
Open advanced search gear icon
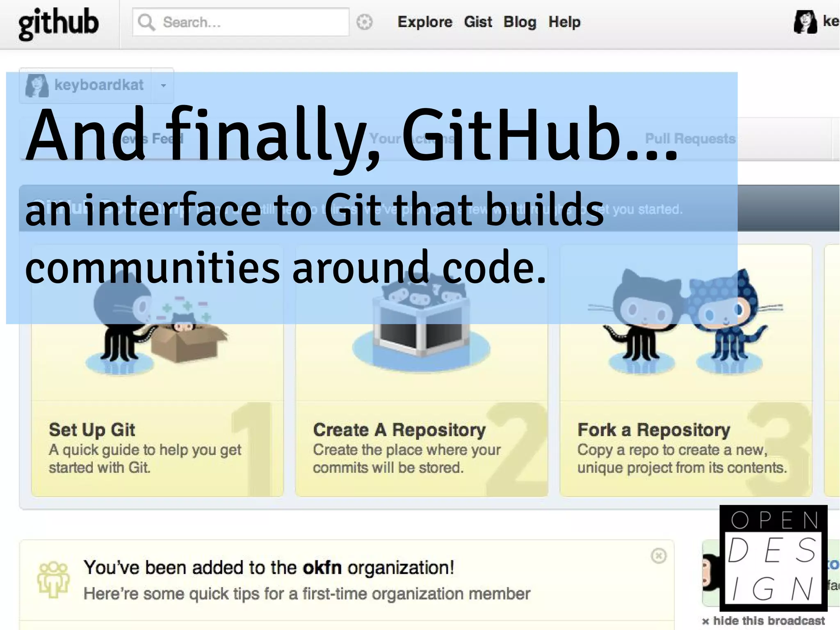364,22
